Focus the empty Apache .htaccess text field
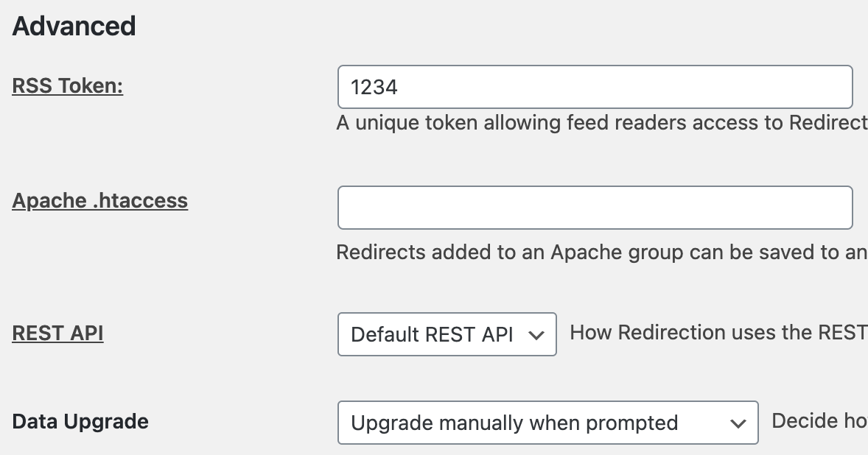 click(594, 208)
